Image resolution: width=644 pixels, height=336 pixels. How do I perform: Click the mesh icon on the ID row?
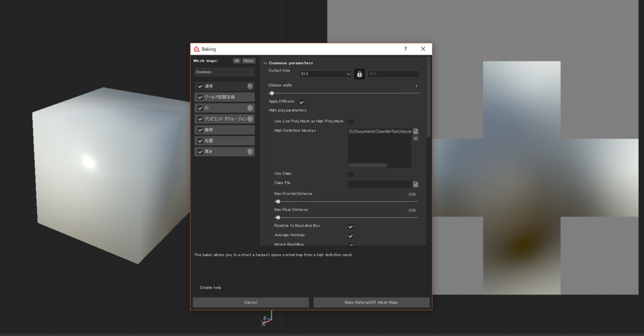(250, 108)
